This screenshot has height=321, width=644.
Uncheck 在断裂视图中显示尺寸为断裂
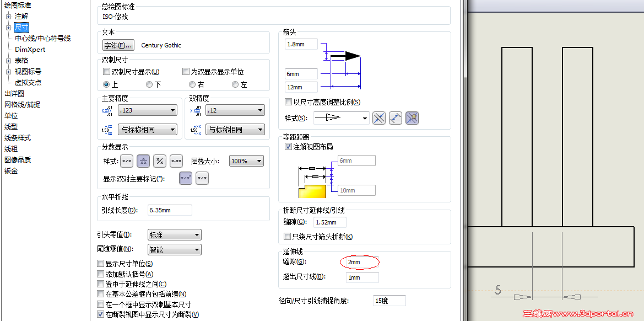[x=100, y=314]
